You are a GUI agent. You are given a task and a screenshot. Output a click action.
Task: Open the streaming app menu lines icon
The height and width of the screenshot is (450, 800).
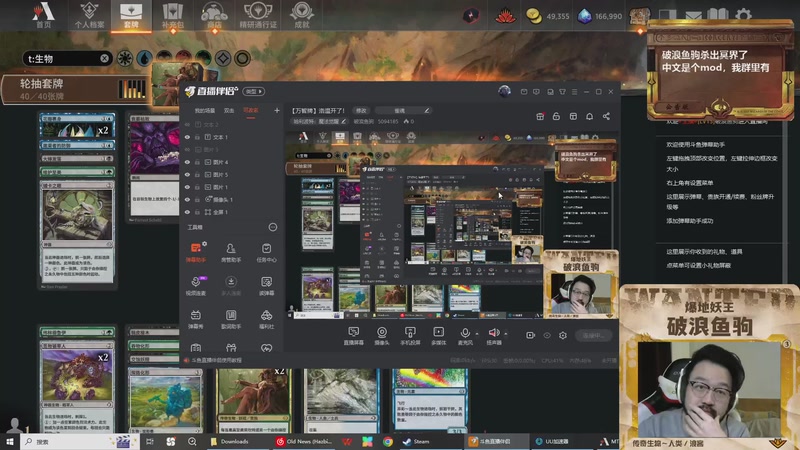[x=574, y=92]
